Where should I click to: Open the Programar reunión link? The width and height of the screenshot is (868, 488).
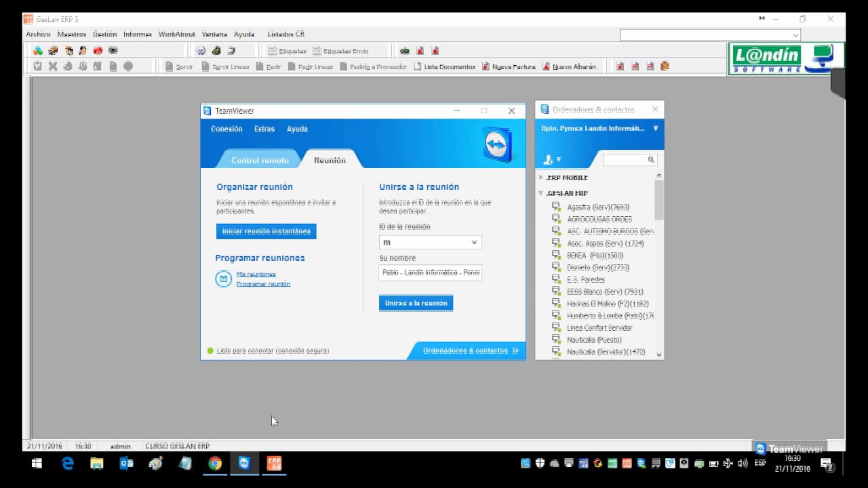(x=263, y=284)
